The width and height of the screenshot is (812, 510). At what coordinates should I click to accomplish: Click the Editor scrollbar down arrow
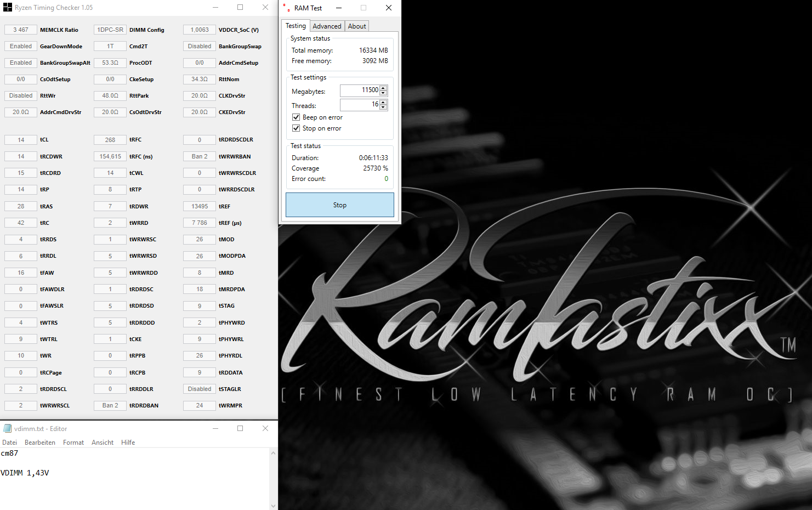pyautogui.click(x=273, y=506)
